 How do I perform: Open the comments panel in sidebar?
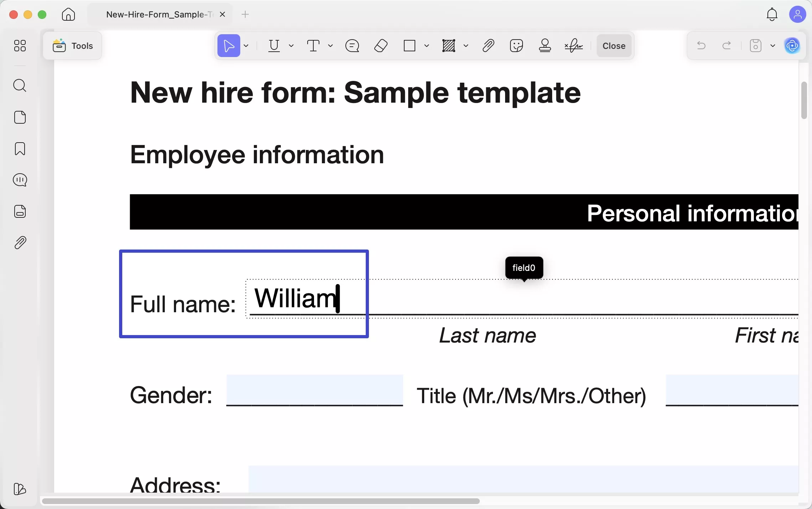point(20,180)
